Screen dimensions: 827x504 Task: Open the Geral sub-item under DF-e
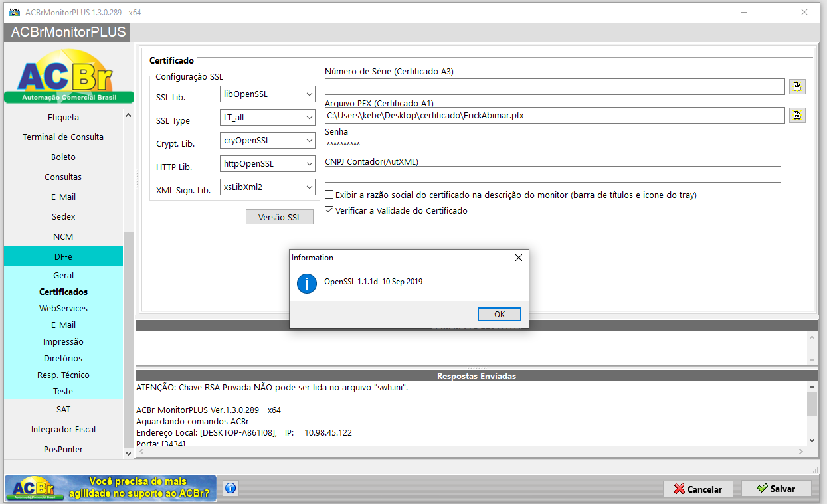63,275
